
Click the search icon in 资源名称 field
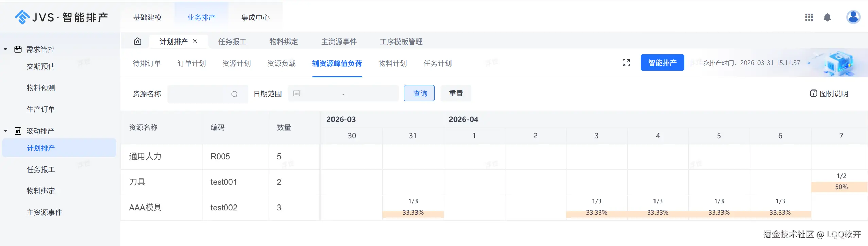[234, 94]
